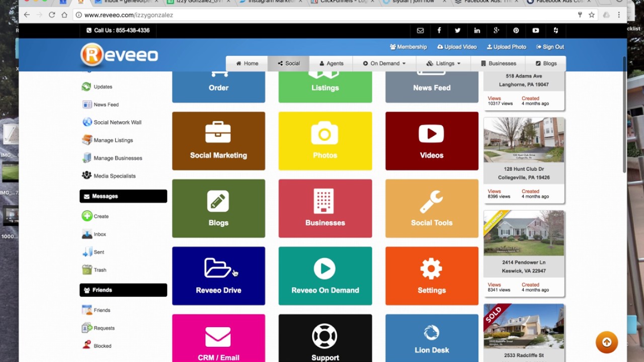Viewport: 644px width, 362px height.
Task: Open the 128 Hunt Club Dr listing thumbnail
Action: point(524,140)
